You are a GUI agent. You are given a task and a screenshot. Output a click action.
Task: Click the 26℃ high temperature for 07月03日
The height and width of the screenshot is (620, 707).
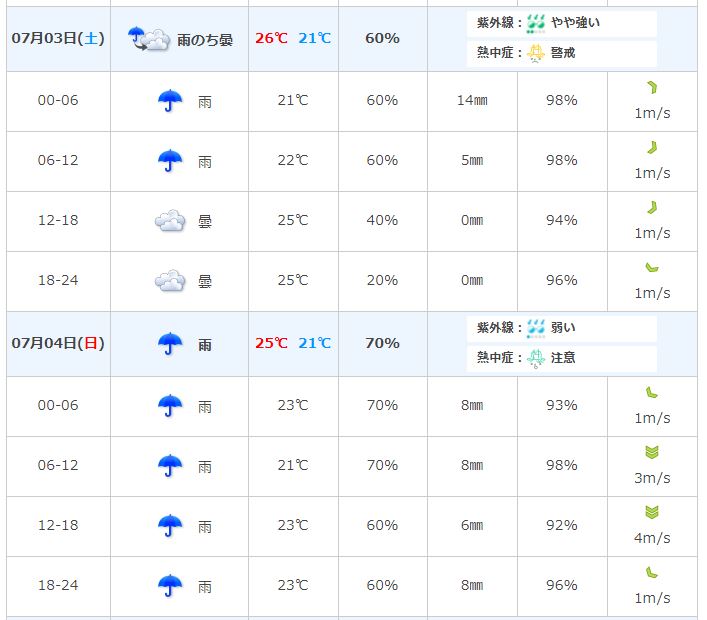[x=271, y=38]
